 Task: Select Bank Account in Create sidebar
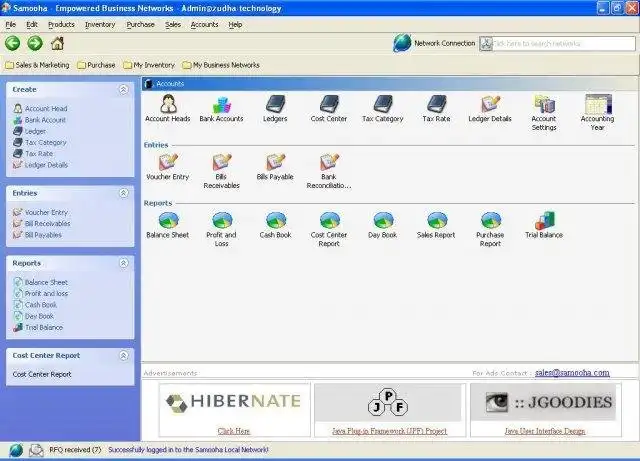(40, 120)
